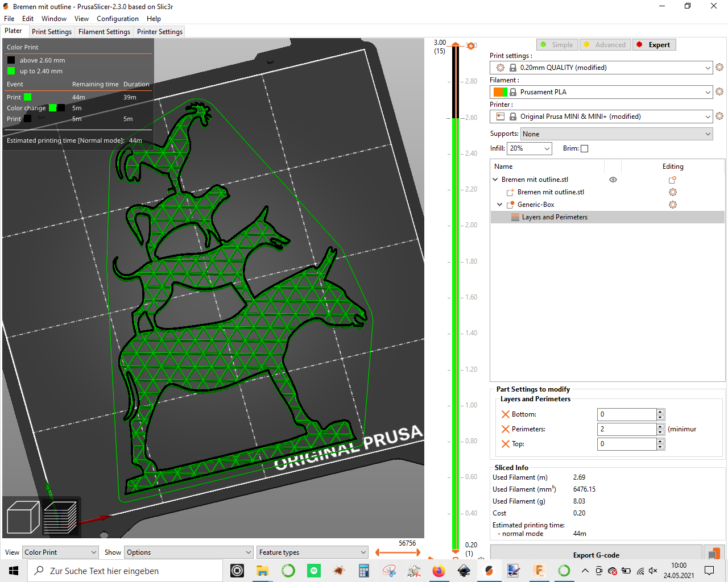
Task: Increase the Perimeters value with up arrow
Action: click(x=660, y=426)
